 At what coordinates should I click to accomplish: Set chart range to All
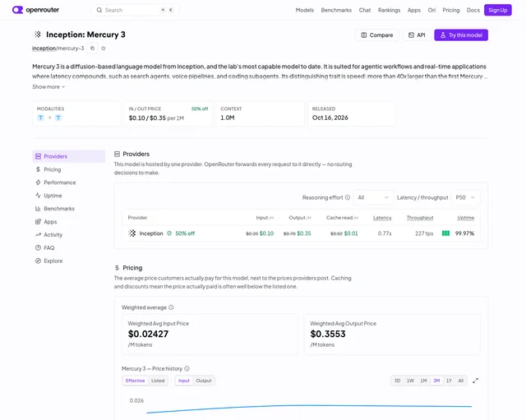coord(460,381)
